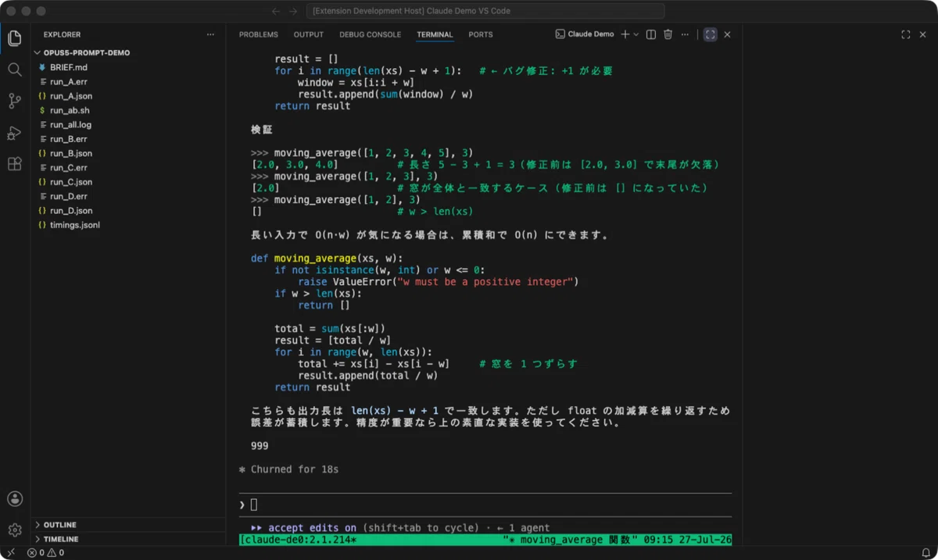Open the Source Control view
This screenshot has height=560, width=938.
click(15, 101)
